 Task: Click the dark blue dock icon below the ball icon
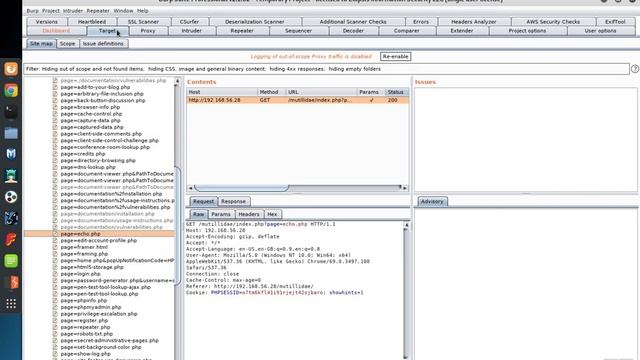click(11, 218)
